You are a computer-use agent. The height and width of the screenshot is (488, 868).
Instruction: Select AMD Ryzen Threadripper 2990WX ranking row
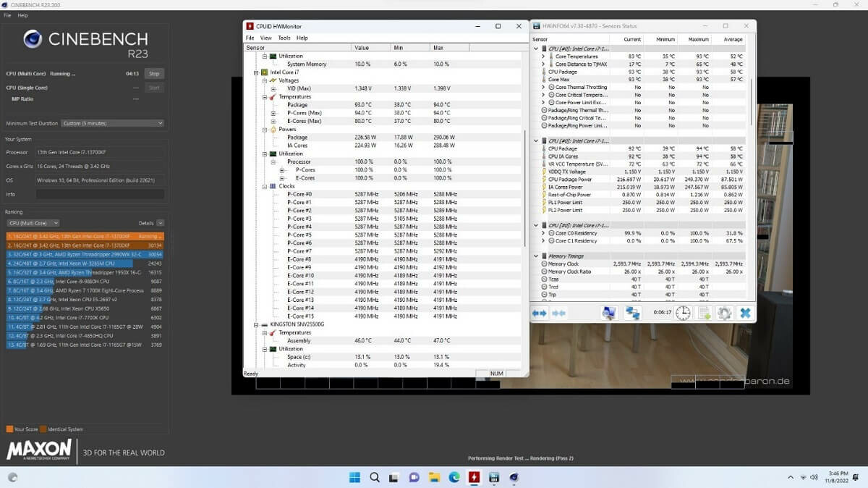tap(85, 255)
